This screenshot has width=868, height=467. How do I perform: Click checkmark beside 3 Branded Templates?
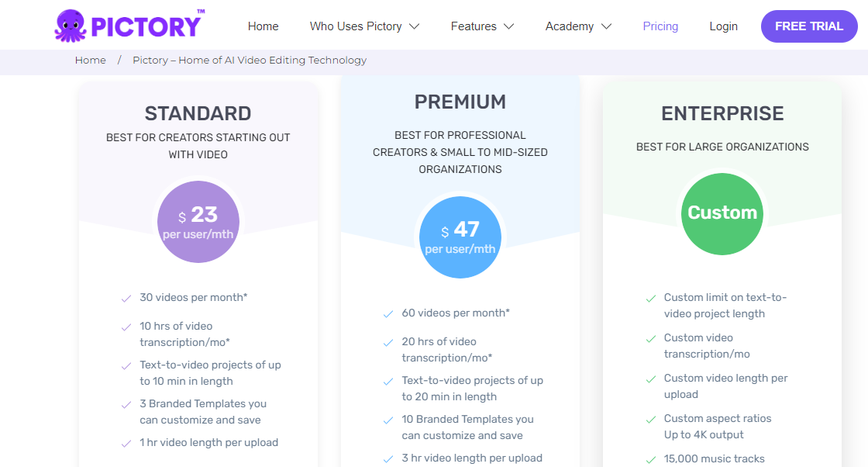[126, 404]
